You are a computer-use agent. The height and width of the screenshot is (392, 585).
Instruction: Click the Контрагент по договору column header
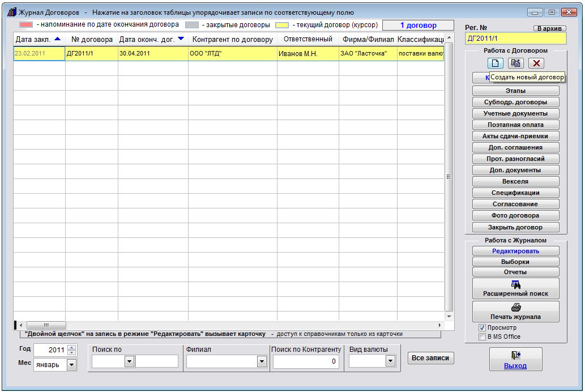click(x=232, y=39)
